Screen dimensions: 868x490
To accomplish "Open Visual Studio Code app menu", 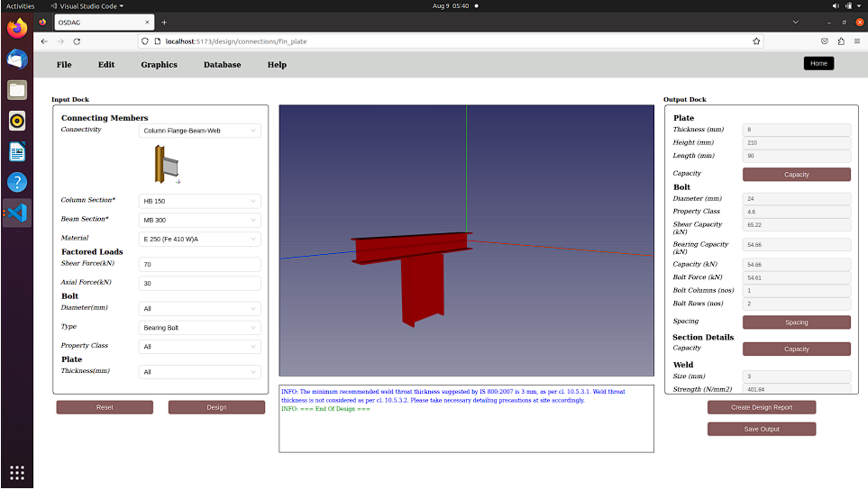I will click(87, 6).
